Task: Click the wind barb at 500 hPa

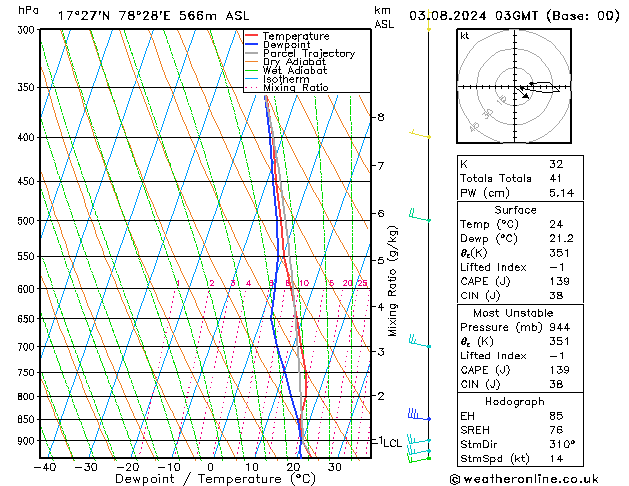Action: 417,215
